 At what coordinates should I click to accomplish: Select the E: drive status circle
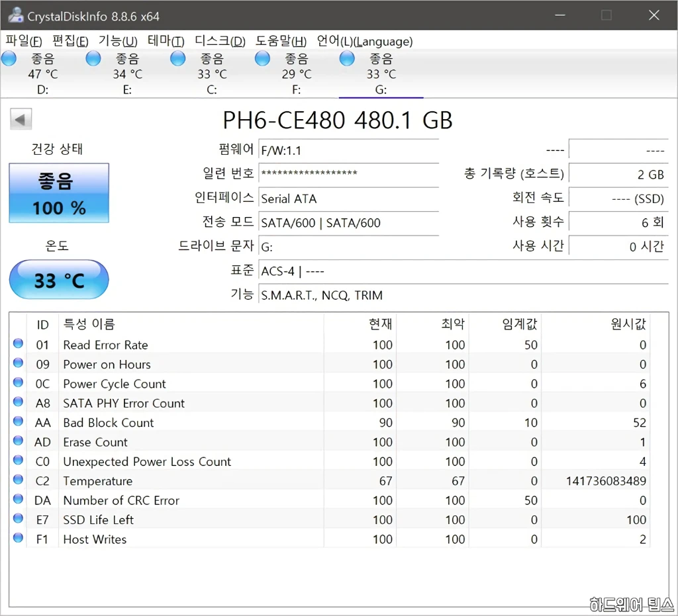pyautogui.click(x=93, y=58)
